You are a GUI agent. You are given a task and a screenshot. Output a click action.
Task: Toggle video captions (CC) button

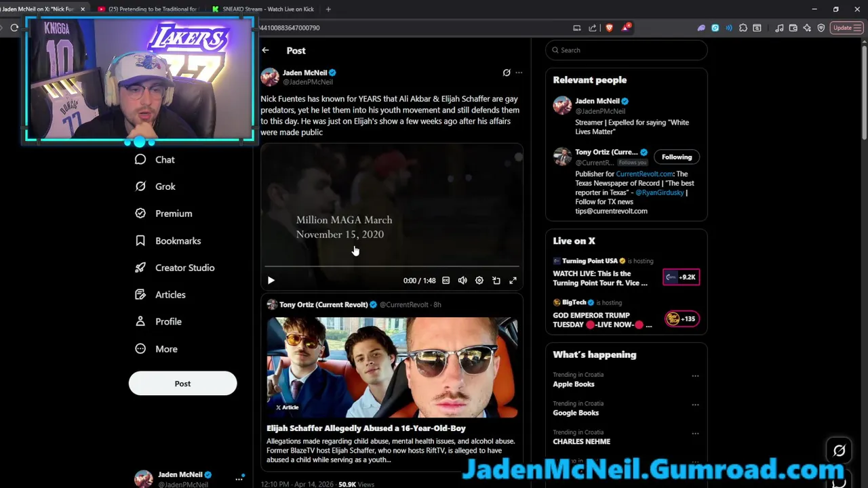point(446,281)
